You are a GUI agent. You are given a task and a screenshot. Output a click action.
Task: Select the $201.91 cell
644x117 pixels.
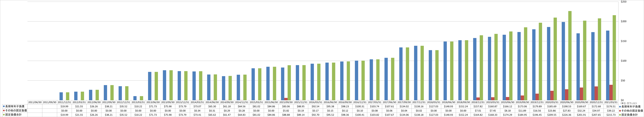(x=582, y=115)
